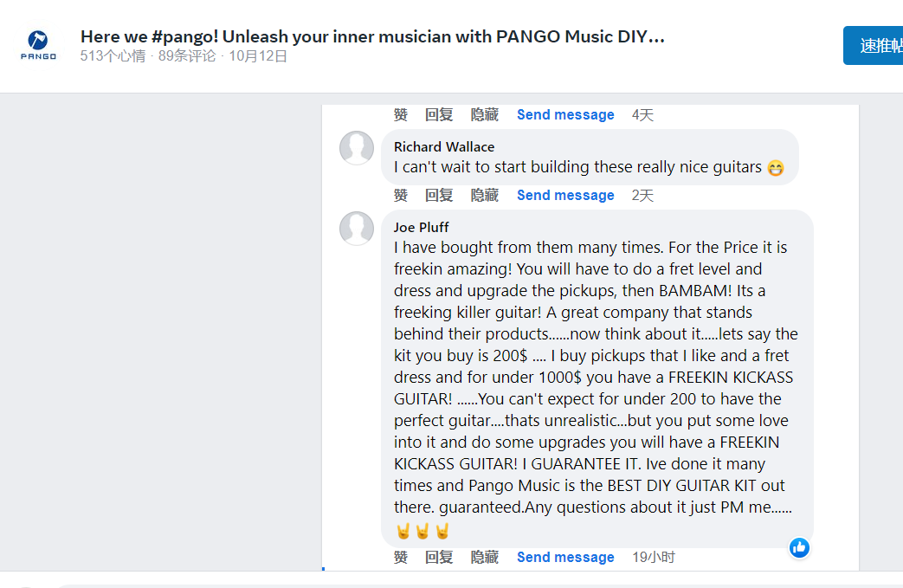The image size is (903, 588).
Task: Click the grinning emoji in Richard Wallace's comment
Action: (776, 167)
